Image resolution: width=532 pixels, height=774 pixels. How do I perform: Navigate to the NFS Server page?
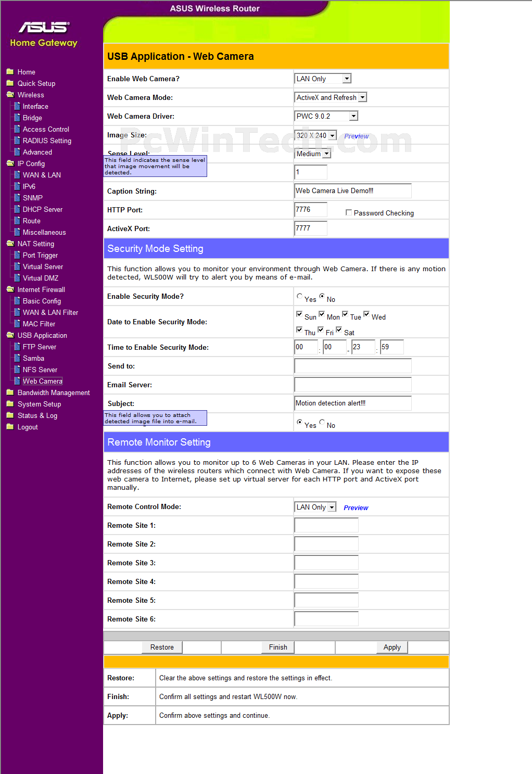coord(40,370)
